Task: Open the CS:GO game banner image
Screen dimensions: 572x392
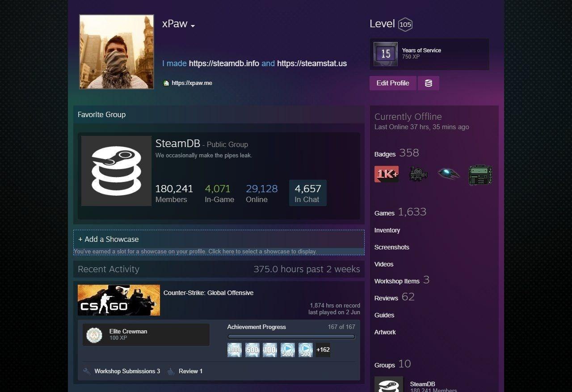Action: [119, 300]
